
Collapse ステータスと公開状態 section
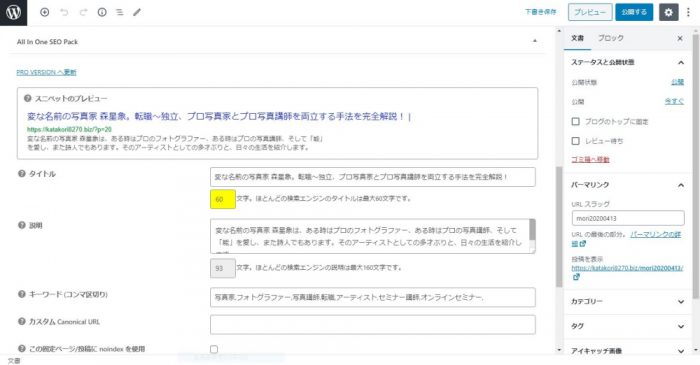click(x=681, y=62)
